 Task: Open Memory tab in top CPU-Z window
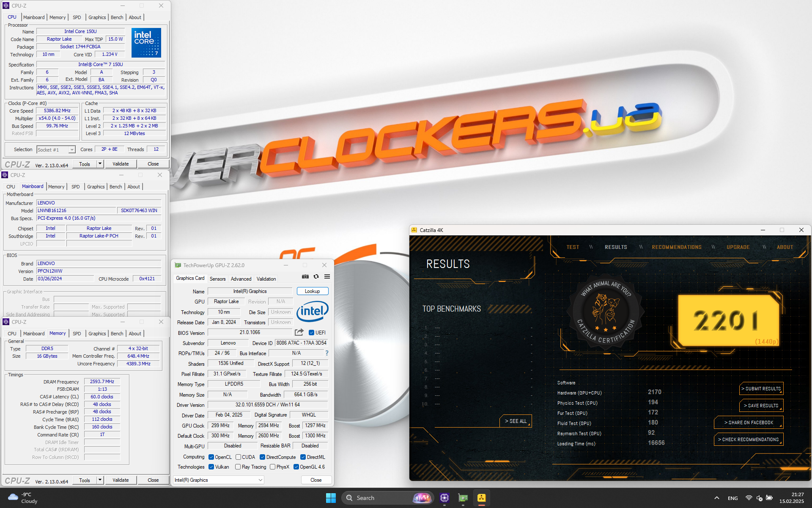[x=58, y=17]
